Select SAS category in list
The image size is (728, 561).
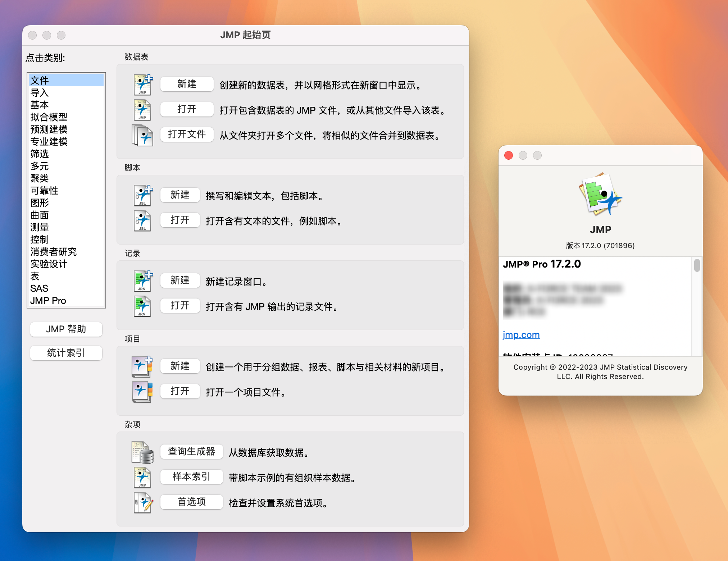click(x=66, y=288)
